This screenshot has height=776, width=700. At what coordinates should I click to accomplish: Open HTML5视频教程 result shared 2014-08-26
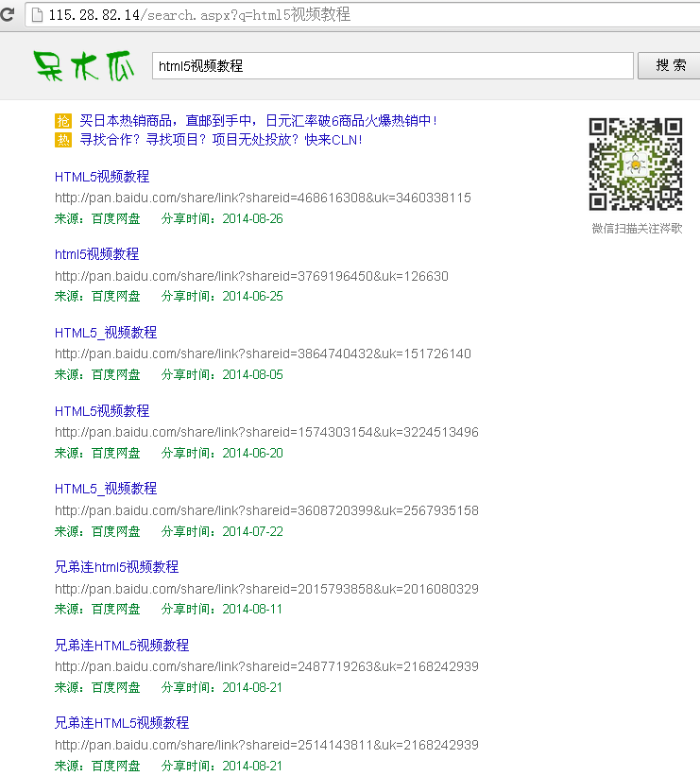click(102, 177)
